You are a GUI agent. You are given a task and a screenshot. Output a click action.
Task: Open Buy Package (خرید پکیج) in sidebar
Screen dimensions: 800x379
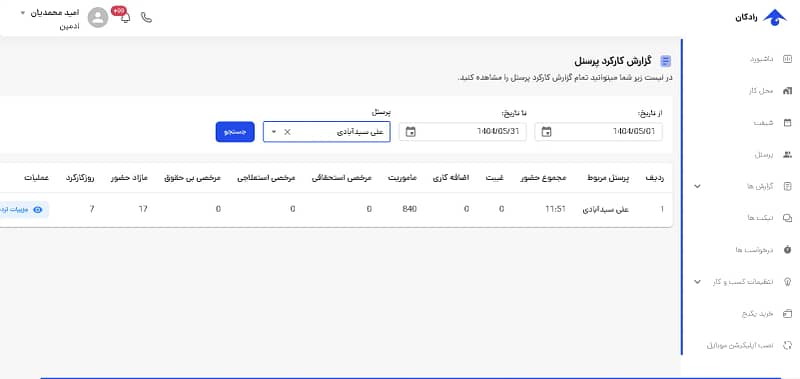click(767, 313)
